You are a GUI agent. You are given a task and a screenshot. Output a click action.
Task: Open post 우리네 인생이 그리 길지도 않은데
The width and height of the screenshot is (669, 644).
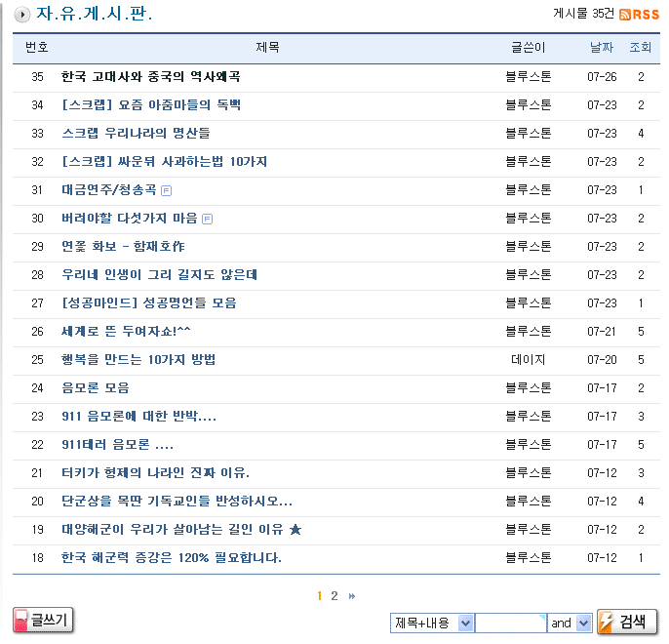pos(159,275)
